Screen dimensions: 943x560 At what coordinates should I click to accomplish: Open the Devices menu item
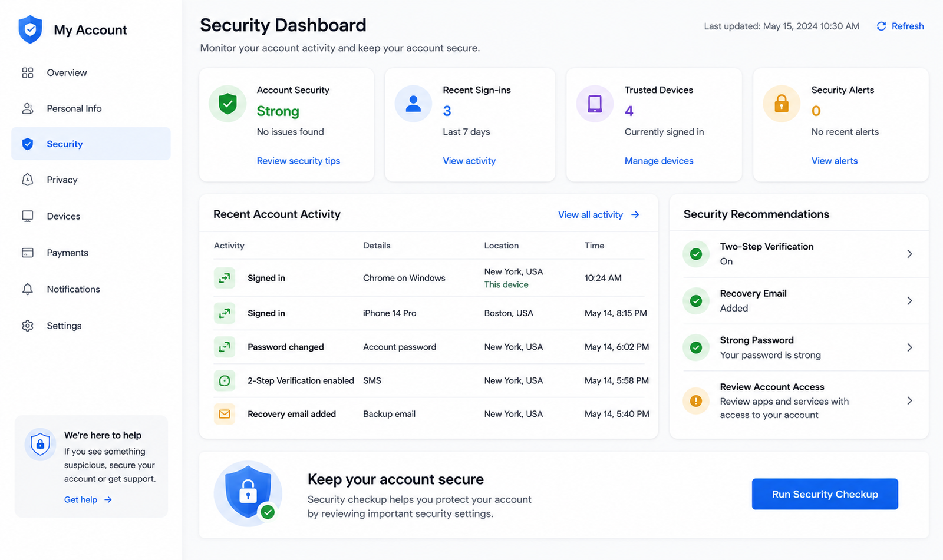[91, 216]
